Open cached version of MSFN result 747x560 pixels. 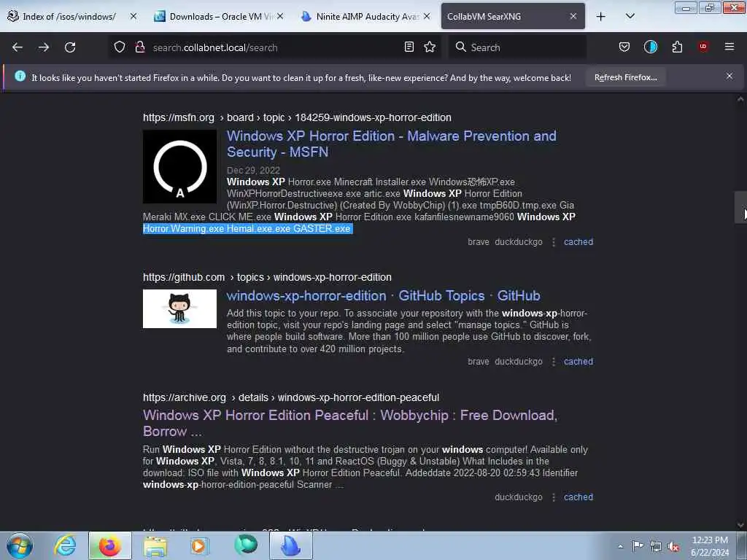(578, 242)
